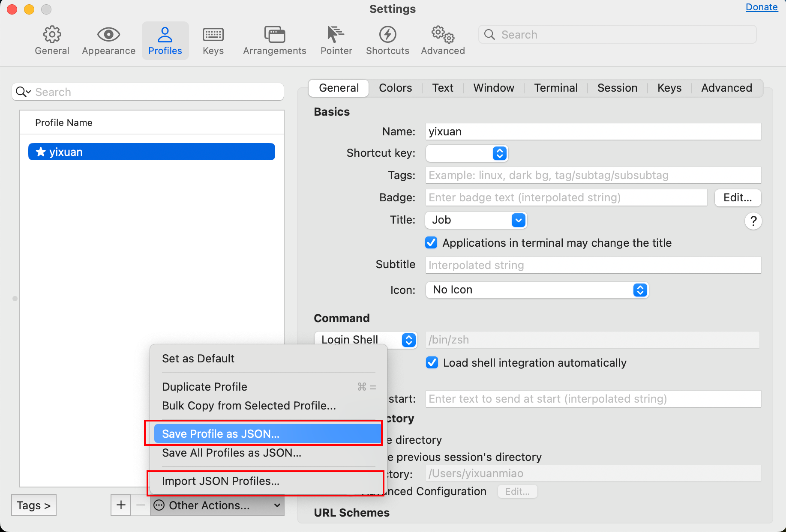Screen dimensions: 786x532
Task: Click the question mark help button
Action: pos(753,221)
